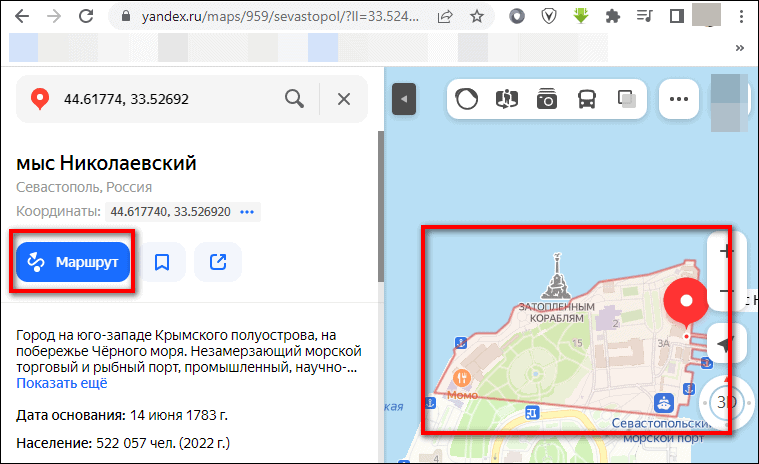Zoom in the map with plus
Viewport: 759px width, 464px height.
click(x=725, y=251)
